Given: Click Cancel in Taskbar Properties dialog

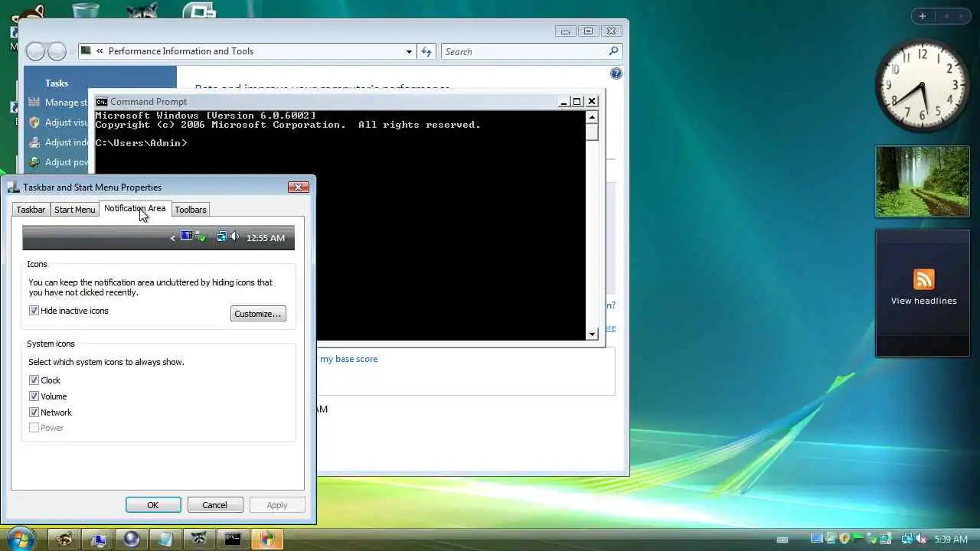Looking at the screenshot, I should pyautogui.click(x=214, y=505).
